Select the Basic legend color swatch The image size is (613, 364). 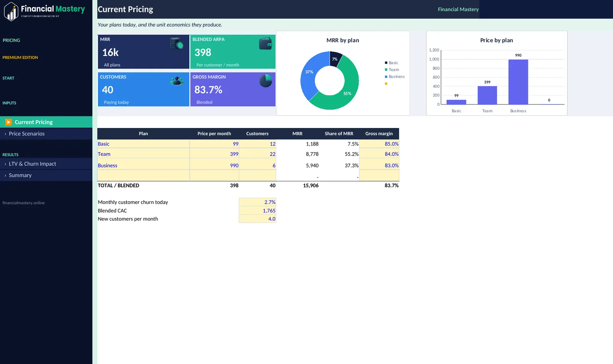386,63
